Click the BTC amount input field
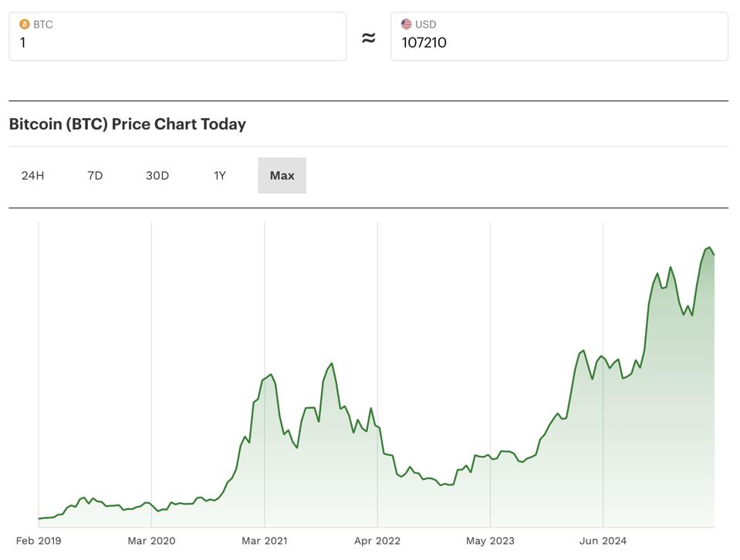 177,36
